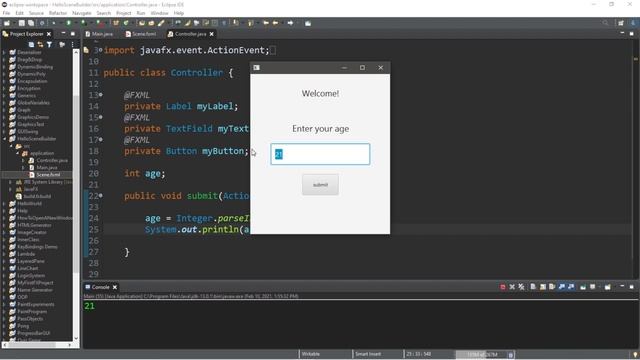Run the garbage collector trash icon
Viewport: 640px width, 360px height.
coord(510,355)
